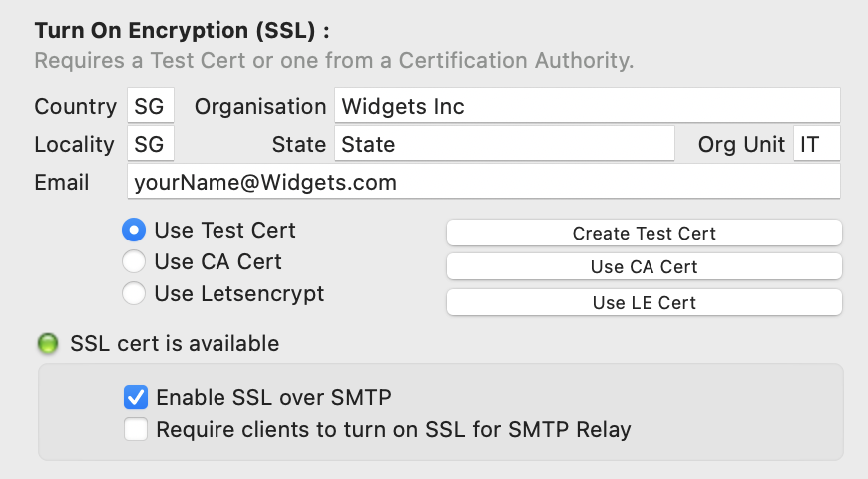Focus the Country input field
The width and height of the screenshot is (868, 479).
(x=151, y=106)
